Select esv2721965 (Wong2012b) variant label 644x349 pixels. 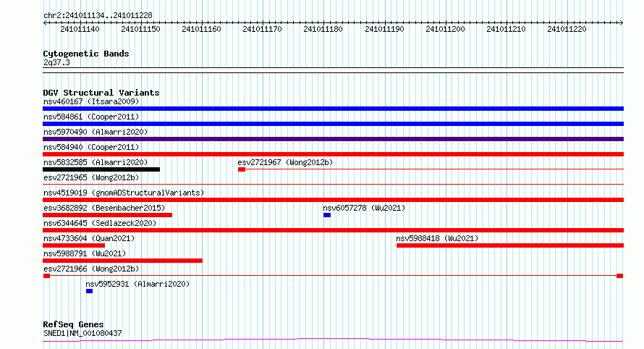click(91, 177)
